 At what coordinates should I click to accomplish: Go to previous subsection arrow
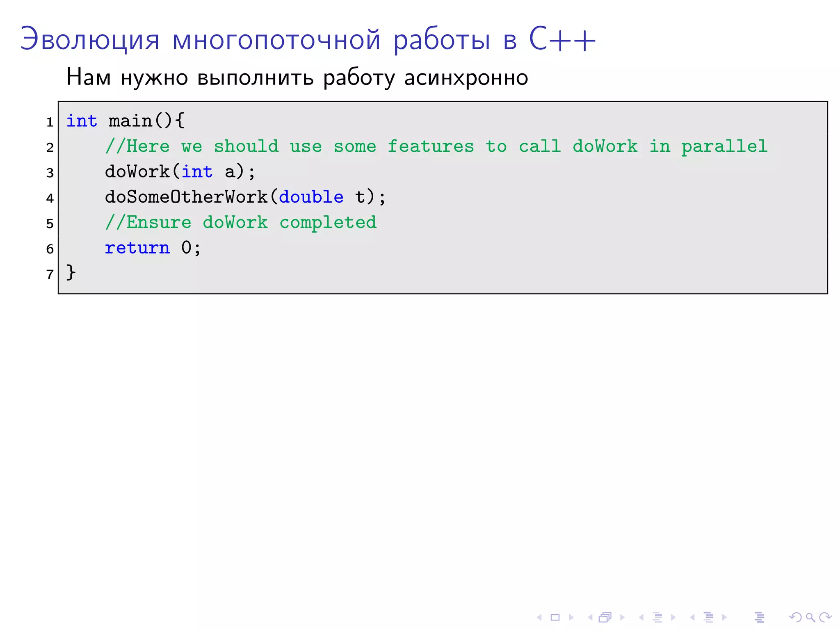pos(641,617)
